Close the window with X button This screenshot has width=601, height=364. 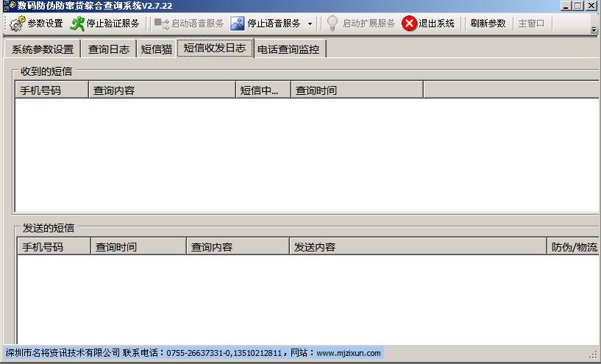point(591,5)
